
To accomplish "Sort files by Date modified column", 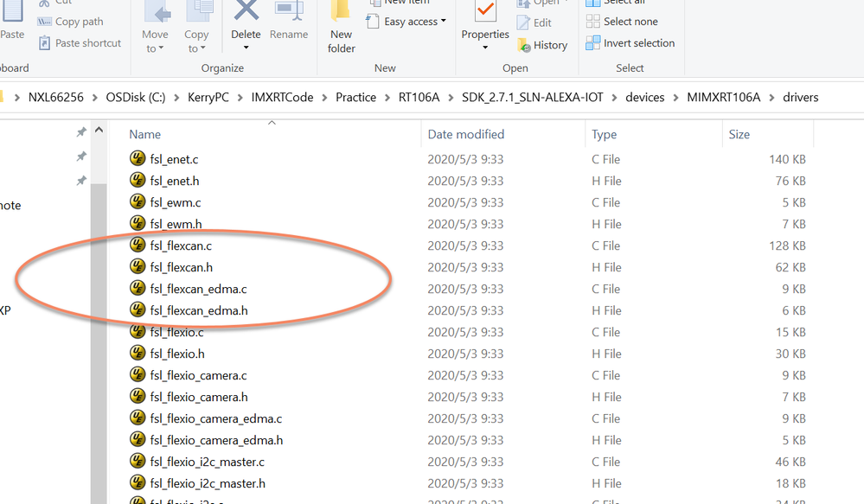I will pos(465,134).
